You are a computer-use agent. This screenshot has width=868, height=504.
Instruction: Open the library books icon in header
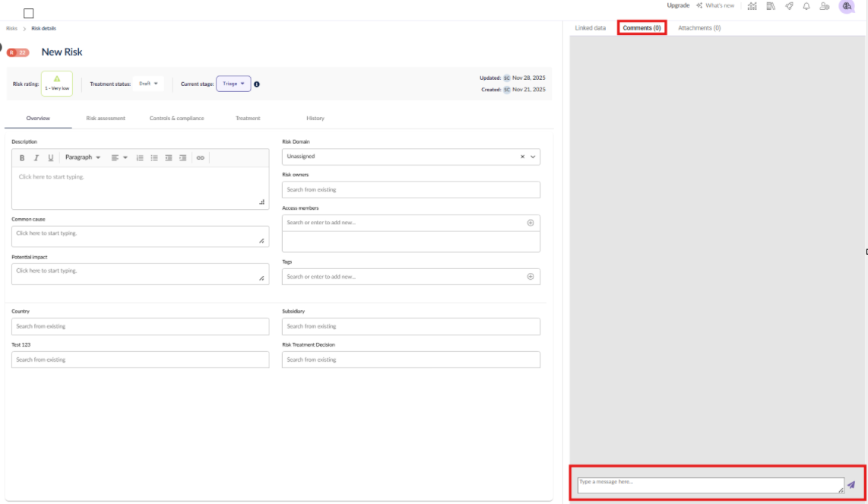(x=771, y=6)
